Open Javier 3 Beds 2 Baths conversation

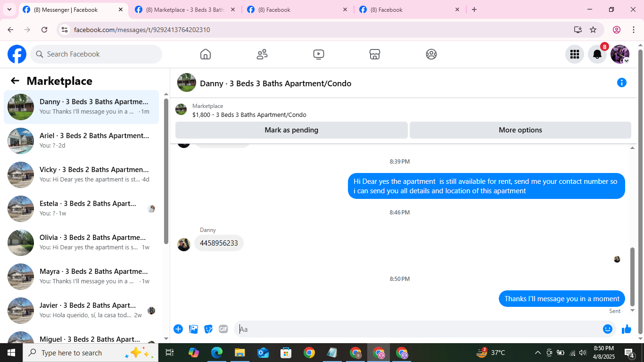(x=81, y=311)
